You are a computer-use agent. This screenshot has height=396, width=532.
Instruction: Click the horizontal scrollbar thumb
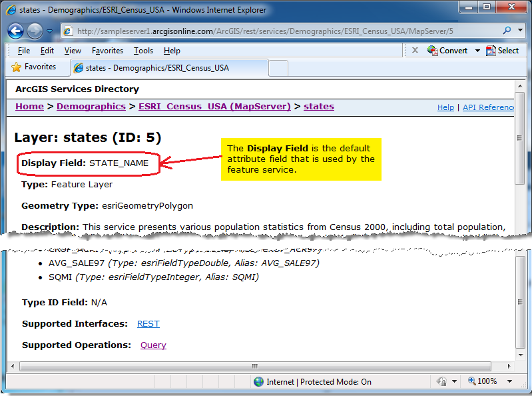pyautogui.click(x=255, y=366)
